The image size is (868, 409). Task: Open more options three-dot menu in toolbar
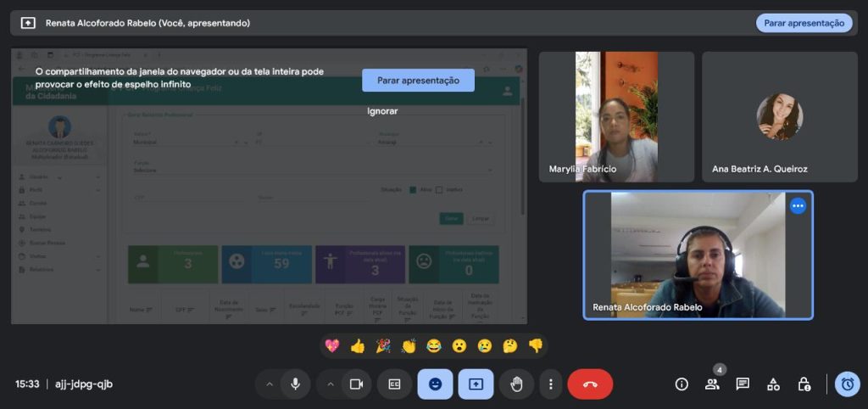pyautogui.click(x=551, y=384)
